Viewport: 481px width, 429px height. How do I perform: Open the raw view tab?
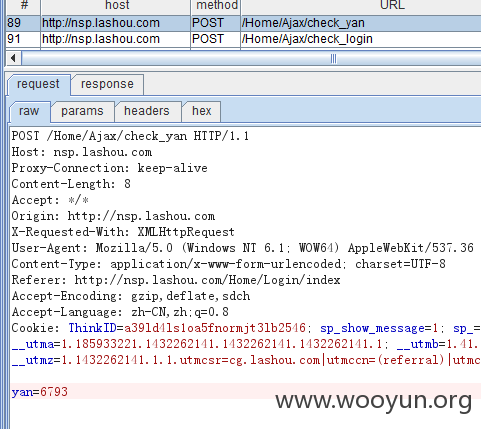coord(29,111)
